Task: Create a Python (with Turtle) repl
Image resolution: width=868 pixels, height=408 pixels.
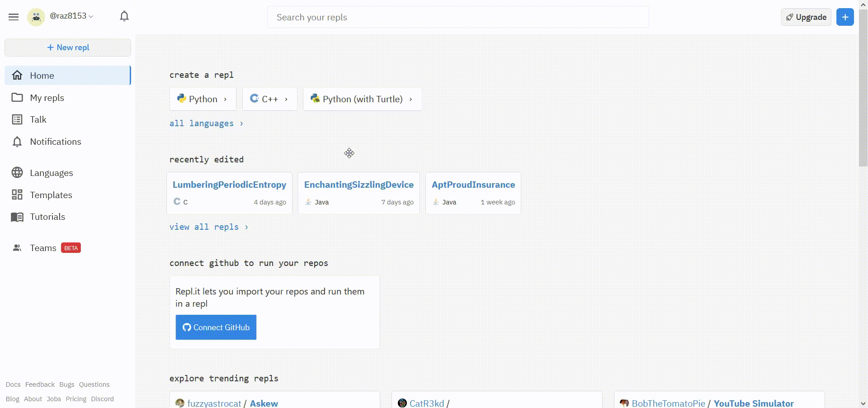Action: (362, 99)
